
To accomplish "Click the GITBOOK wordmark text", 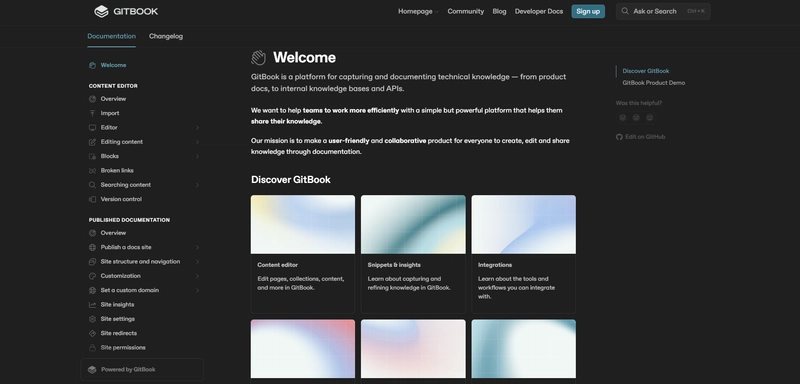I will [136, 11].
